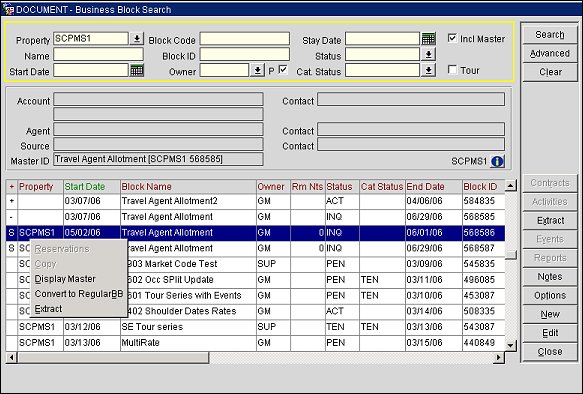This screenshot has width=583, height=394.
Task: Choose Display Master from context menu
Action: point(65,279)
